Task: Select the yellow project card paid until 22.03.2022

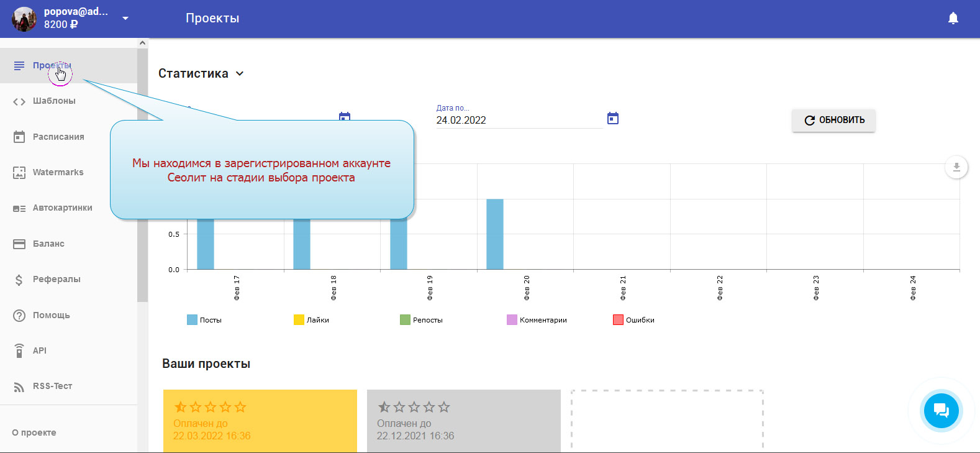Action: [260, 421]
